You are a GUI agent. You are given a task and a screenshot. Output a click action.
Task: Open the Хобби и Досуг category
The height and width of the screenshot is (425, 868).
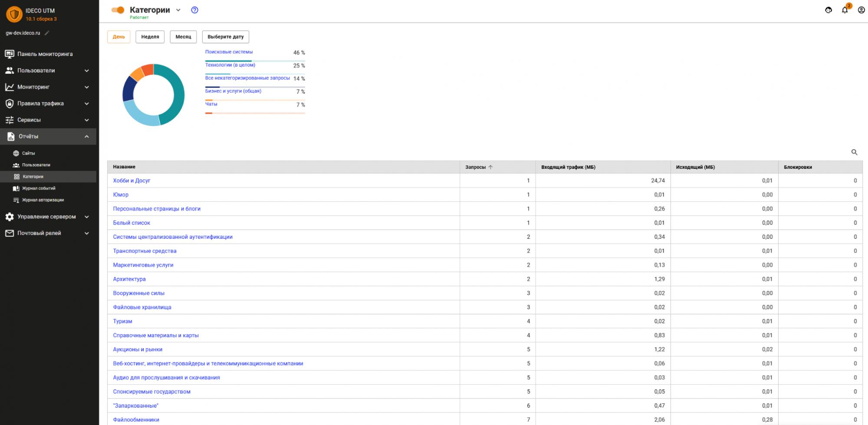point(132,181)
